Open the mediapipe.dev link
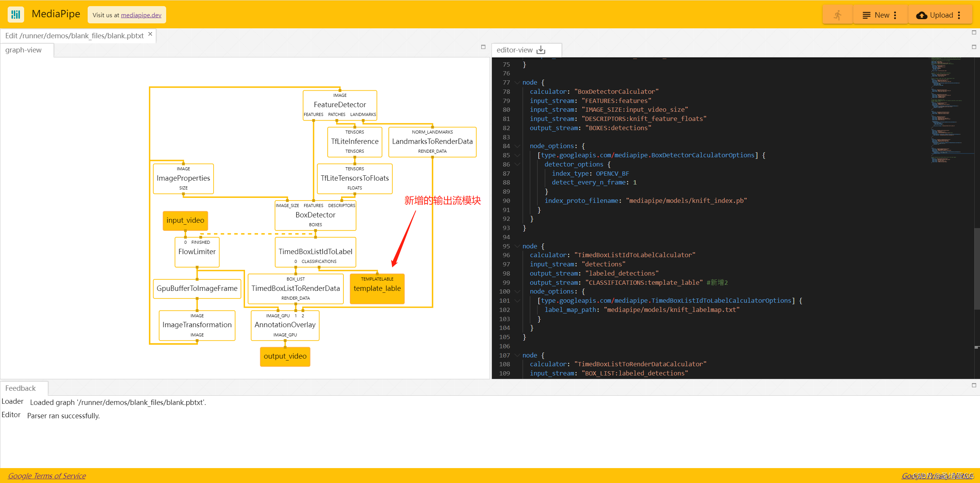Image resolution: width=980 pixels, height=483 pixels. 141,15
